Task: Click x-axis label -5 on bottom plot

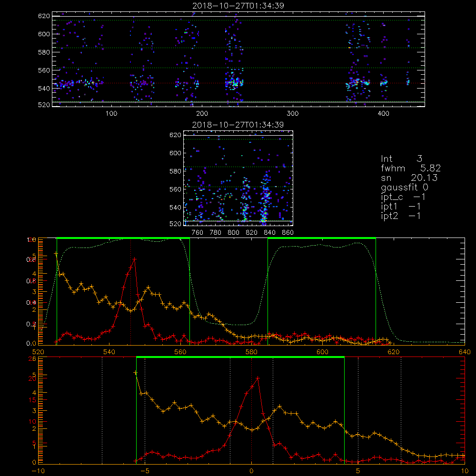Action: pyautogui.click(x=145, y=471)
